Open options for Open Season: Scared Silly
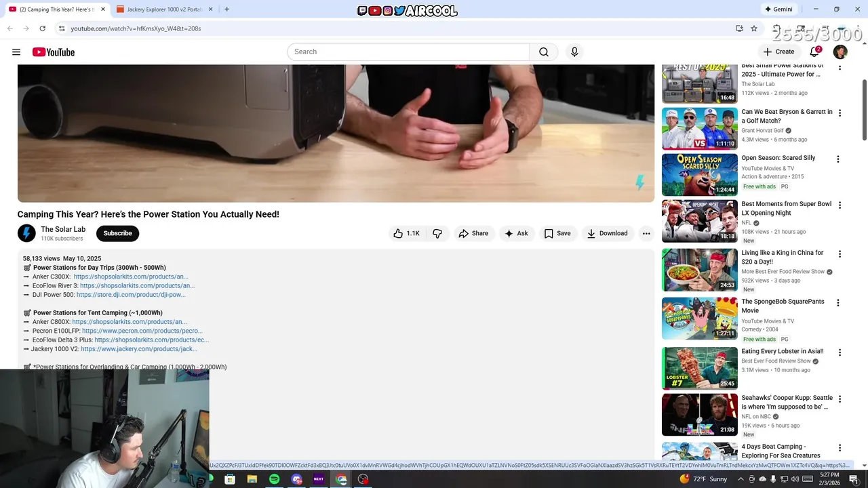868x488 pixels. (x=838, y=159)
